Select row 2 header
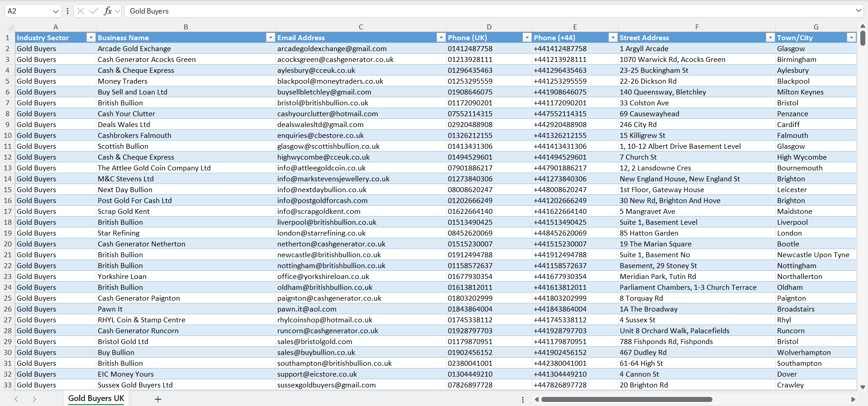868x406 pixels. [8, 48]
